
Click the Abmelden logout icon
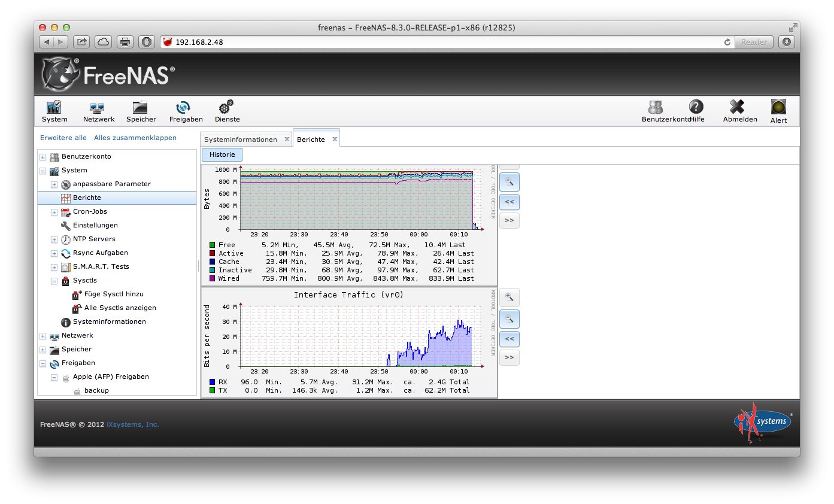pyautogui.click(x=739, y=108)
